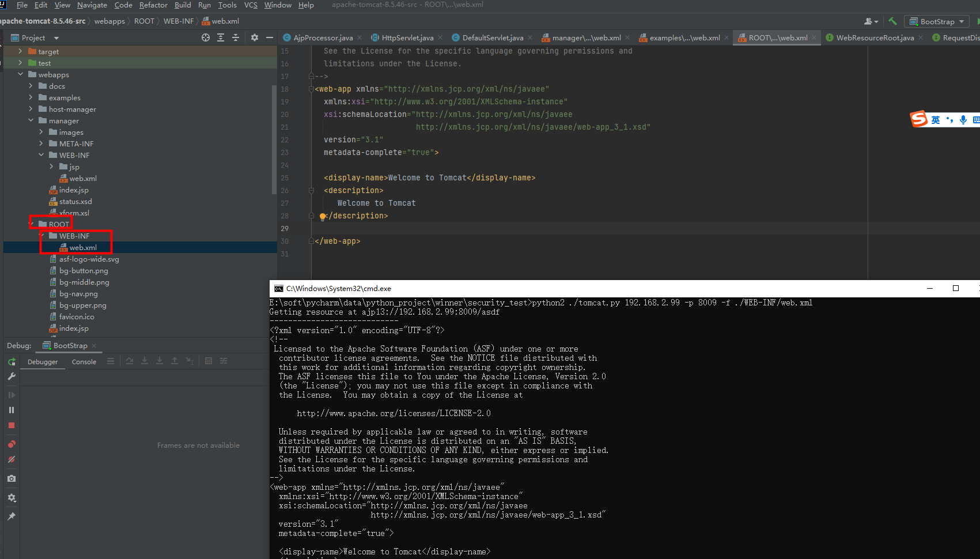This screenshot has height=559, width=980.
Task: Pause the running debug program
Action: click(12, 410)
